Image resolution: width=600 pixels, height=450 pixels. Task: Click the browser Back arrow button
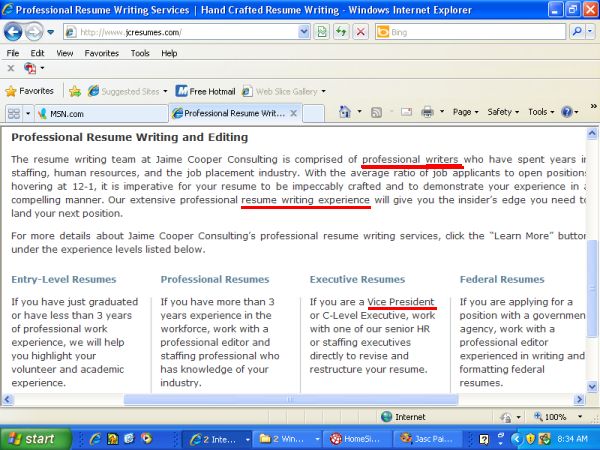[x=13, y=32]
